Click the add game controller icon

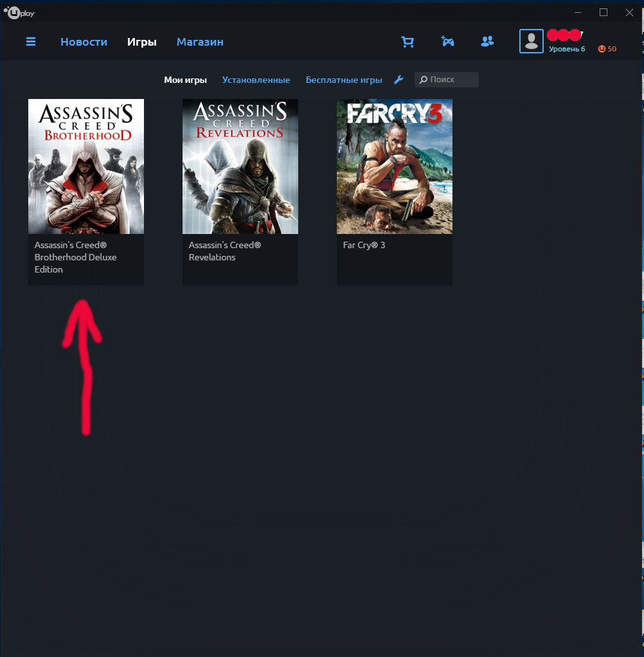pos(447,41)
